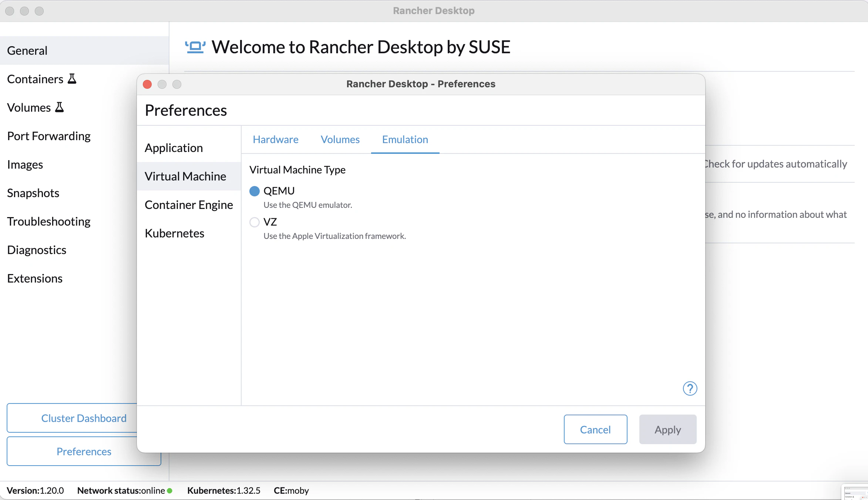The image size is (868, 500).
Task: Open the Kubernetes preferences section
Action: (x=189, y=233)
